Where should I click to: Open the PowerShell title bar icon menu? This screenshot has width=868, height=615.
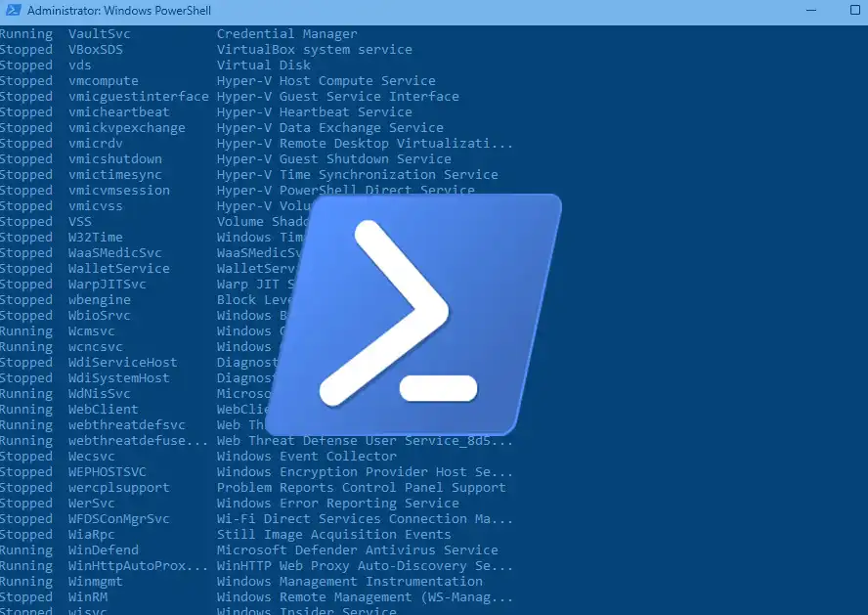tap(14, 10)
